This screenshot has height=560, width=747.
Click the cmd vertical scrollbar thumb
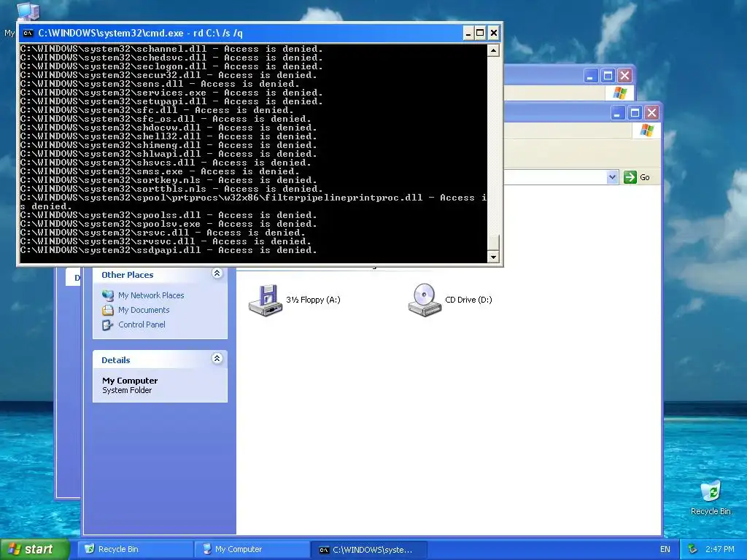coord(493,242)
